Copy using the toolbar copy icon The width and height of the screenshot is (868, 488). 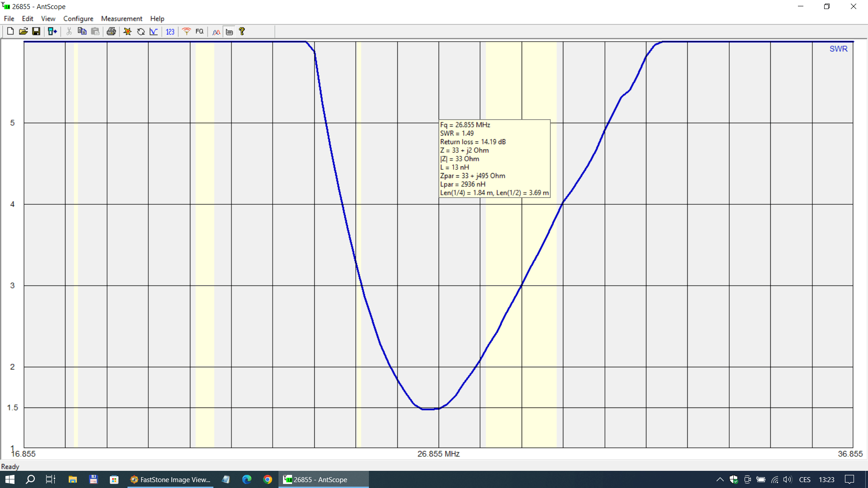tap(82, 31)
